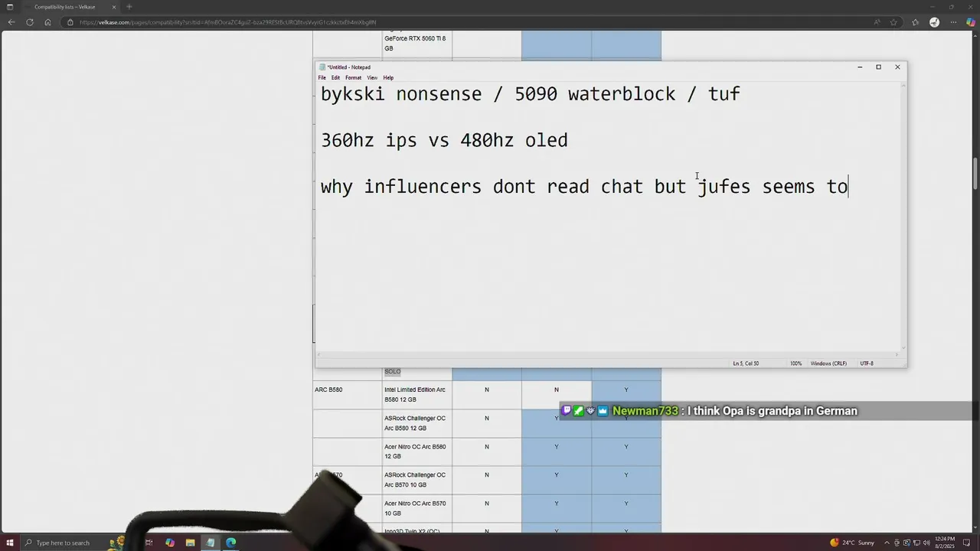Click the site info lock icon
980x551 pixels.
click(x=70, y=22)
